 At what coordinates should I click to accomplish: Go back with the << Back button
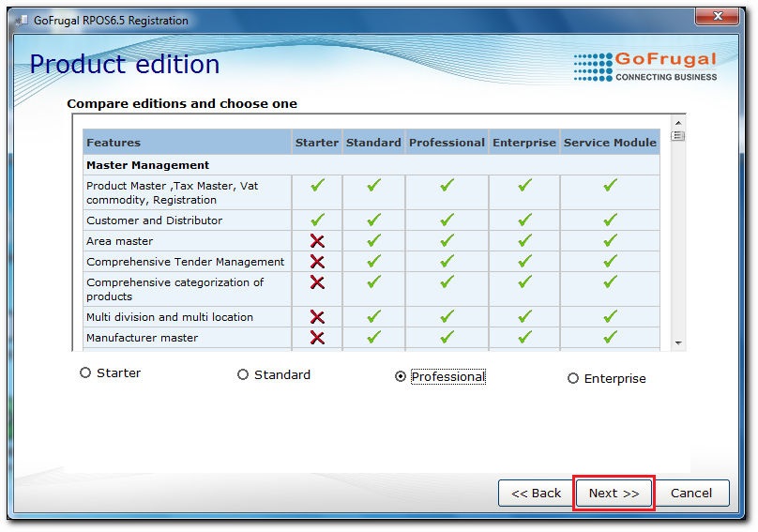point(536,493)
